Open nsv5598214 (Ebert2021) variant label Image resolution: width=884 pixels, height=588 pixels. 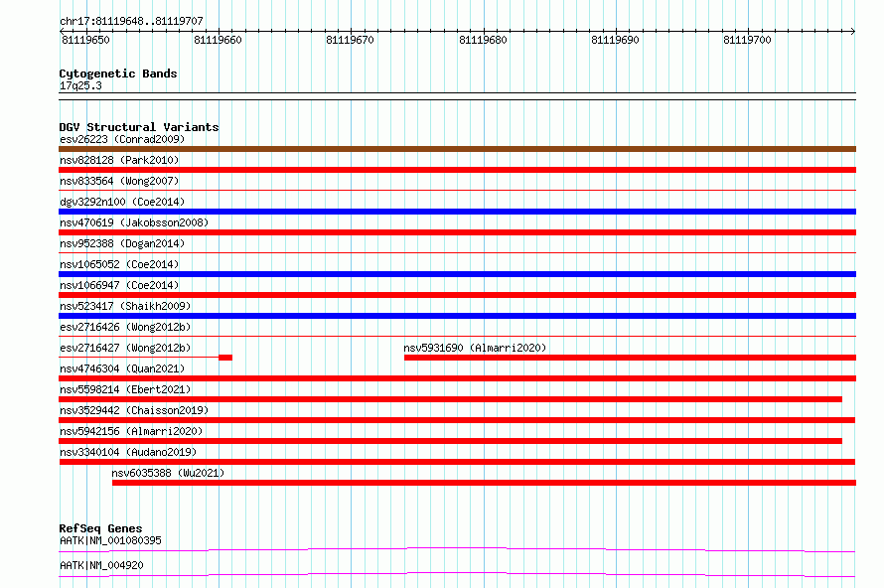coord(125,389)
